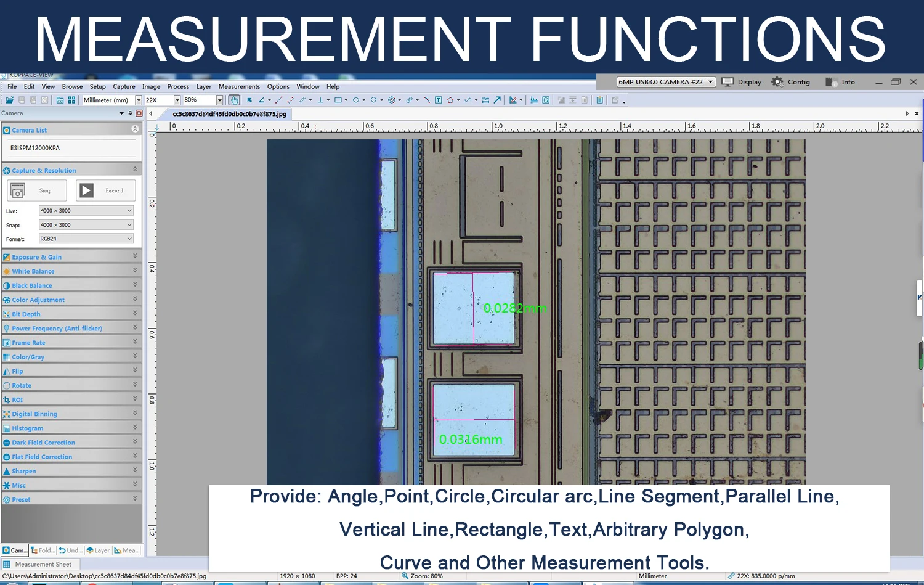The image size is (924, 585).
Task: Open the Snap resolution dropdown
Action: click(x=86, y=225)
